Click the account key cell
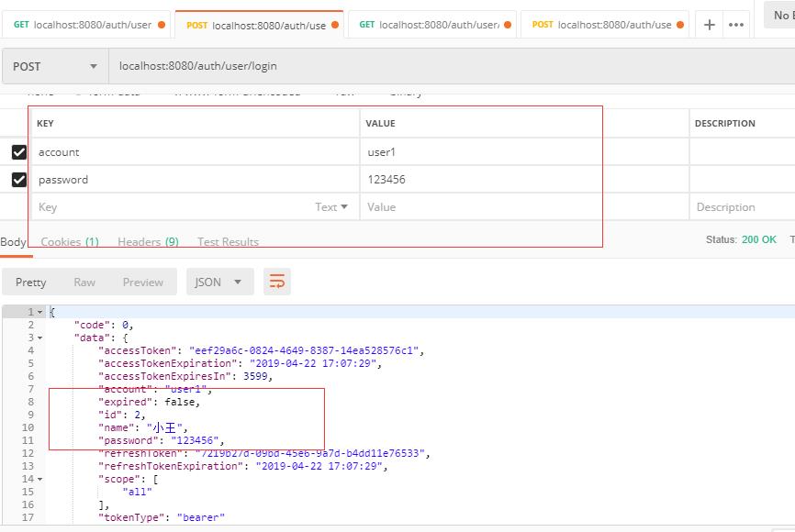The image size is (795, 532). [x=196, y=152]
